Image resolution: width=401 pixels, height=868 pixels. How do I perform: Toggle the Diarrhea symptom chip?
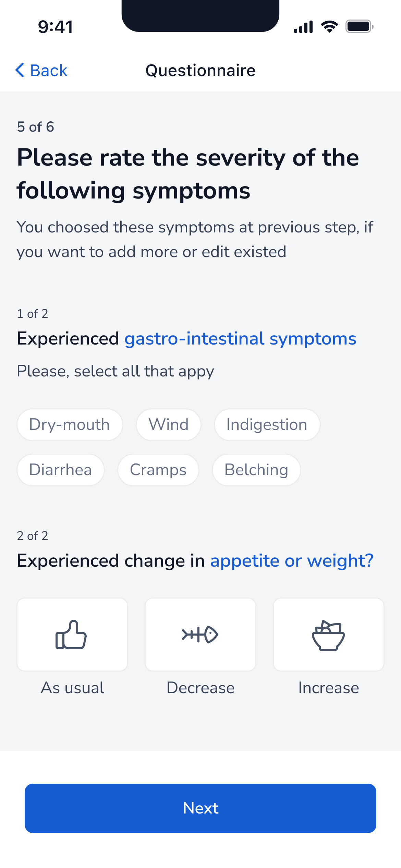tap(61, 470)
